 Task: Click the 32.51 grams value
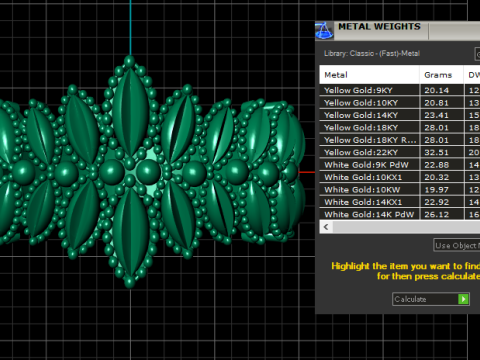436,152
